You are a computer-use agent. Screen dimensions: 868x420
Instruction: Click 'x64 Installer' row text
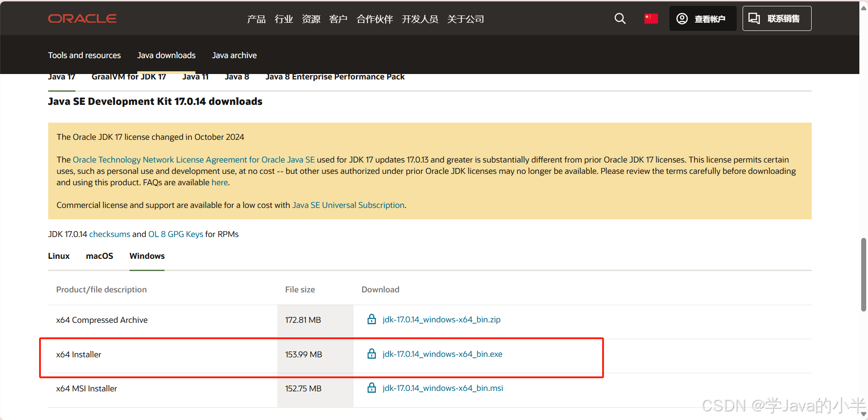coord(79,355)
